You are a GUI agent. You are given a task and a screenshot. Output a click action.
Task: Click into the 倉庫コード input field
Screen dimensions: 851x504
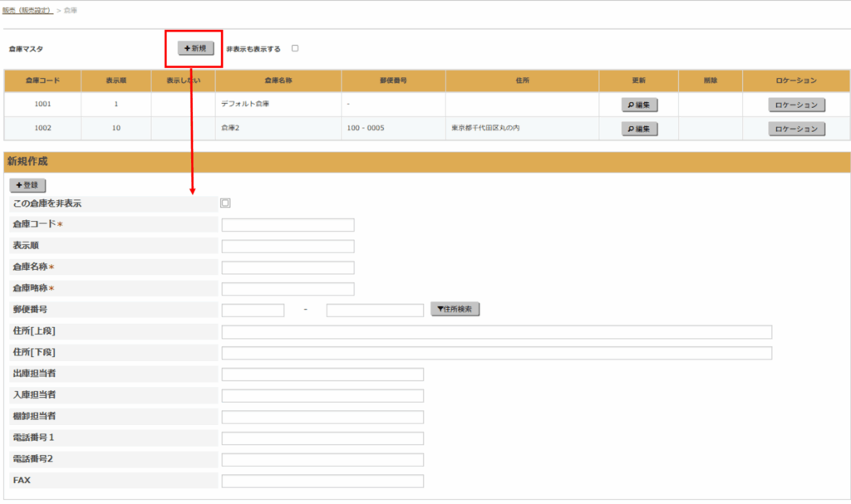tap(288, 225)
